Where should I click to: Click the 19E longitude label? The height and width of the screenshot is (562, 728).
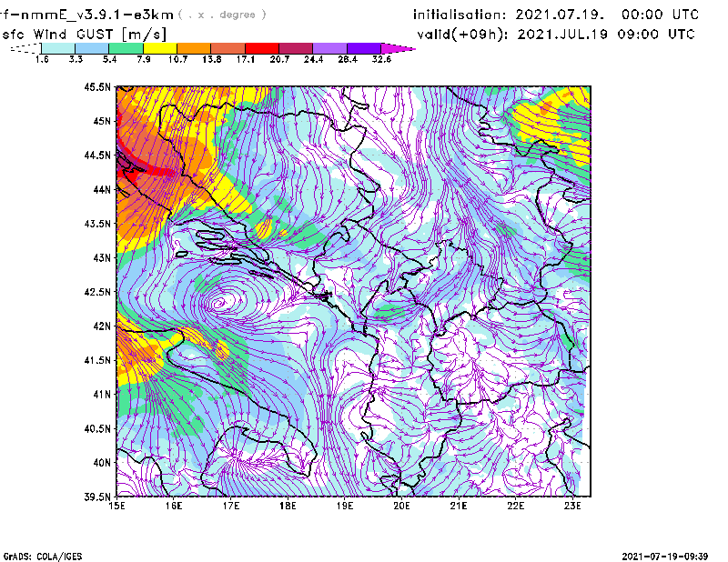point(345,506)
